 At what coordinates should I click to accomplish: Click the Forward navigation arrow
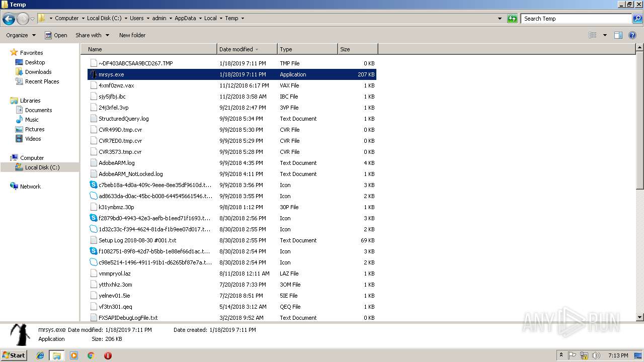(23, 19)
